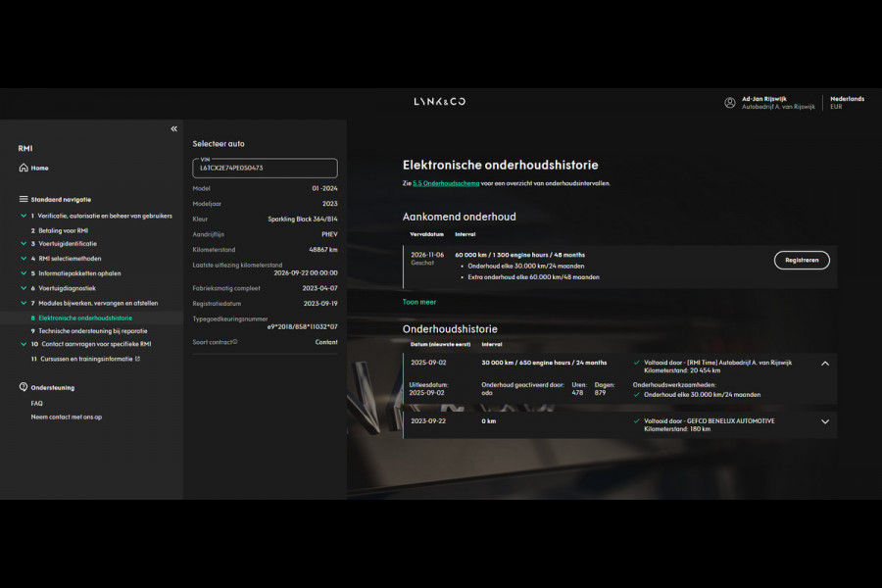882x588 pixels.
Task: Go to Home in sidebar
Action: [x=39, y=168]
